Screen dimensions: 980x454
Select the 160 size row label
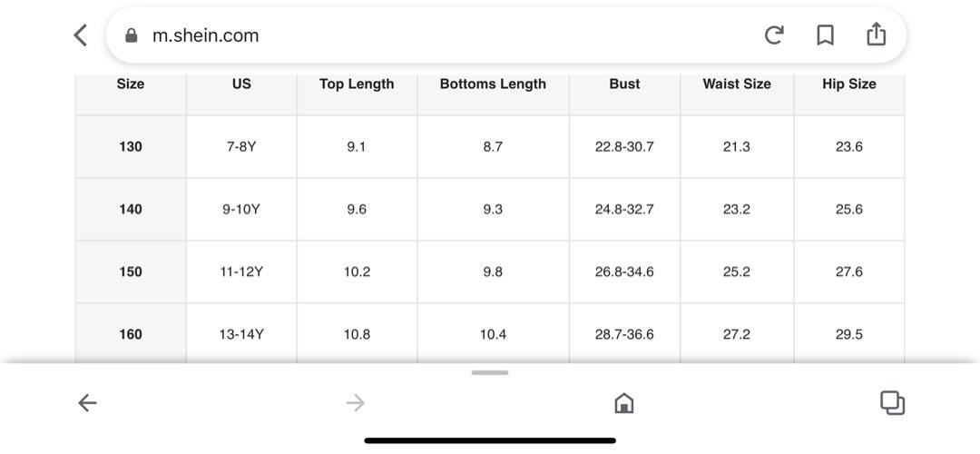click(x=131, y=333)
